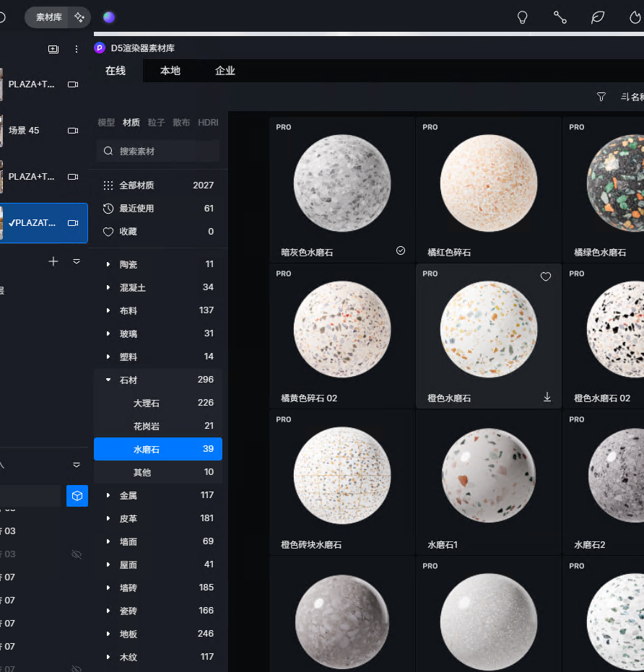Select the HDRI category tab
Screen dimensions: 644x672
tap(208, 123)
